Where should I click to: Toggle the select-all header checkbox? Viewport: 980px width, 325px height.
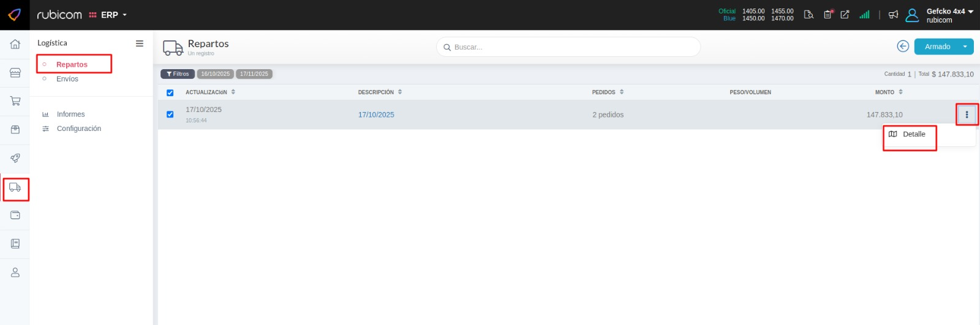[170, 93]
